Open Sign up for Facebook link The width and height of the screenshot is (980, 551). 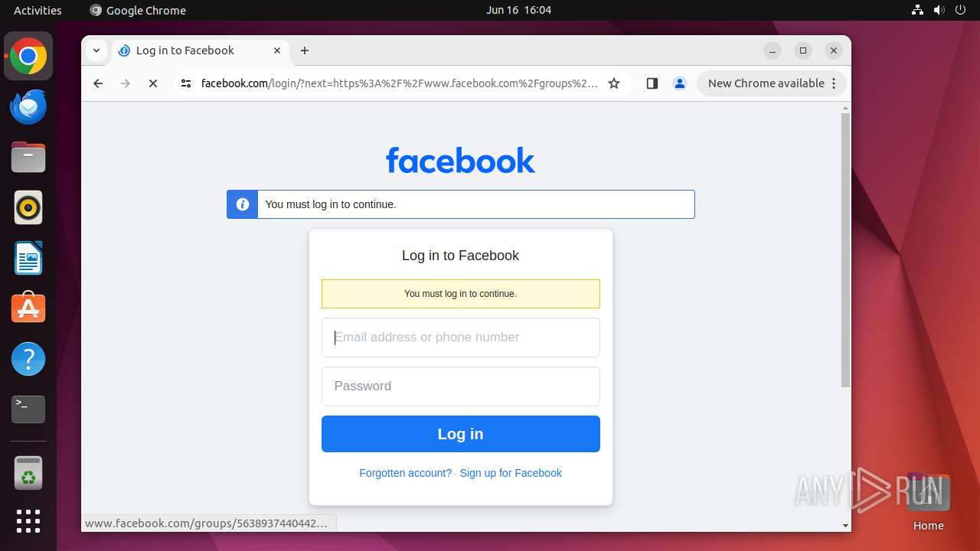click(511, 473)
